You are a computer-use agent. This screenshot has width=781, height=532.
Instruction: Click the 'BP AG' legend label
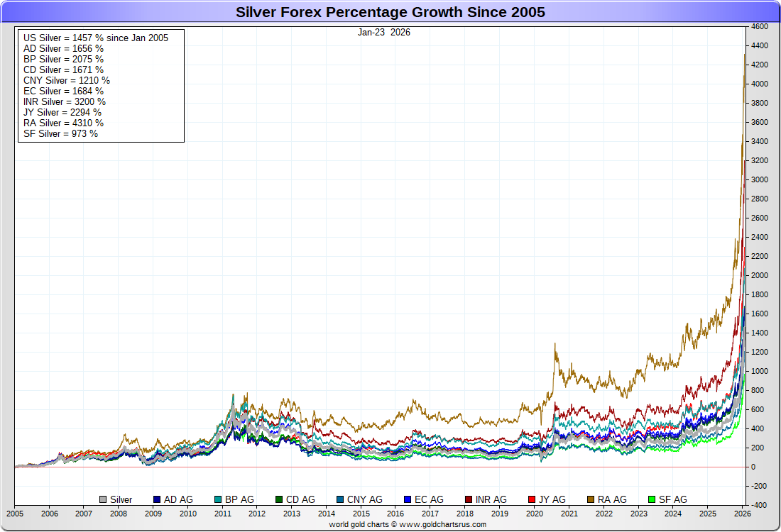[239, 499]
